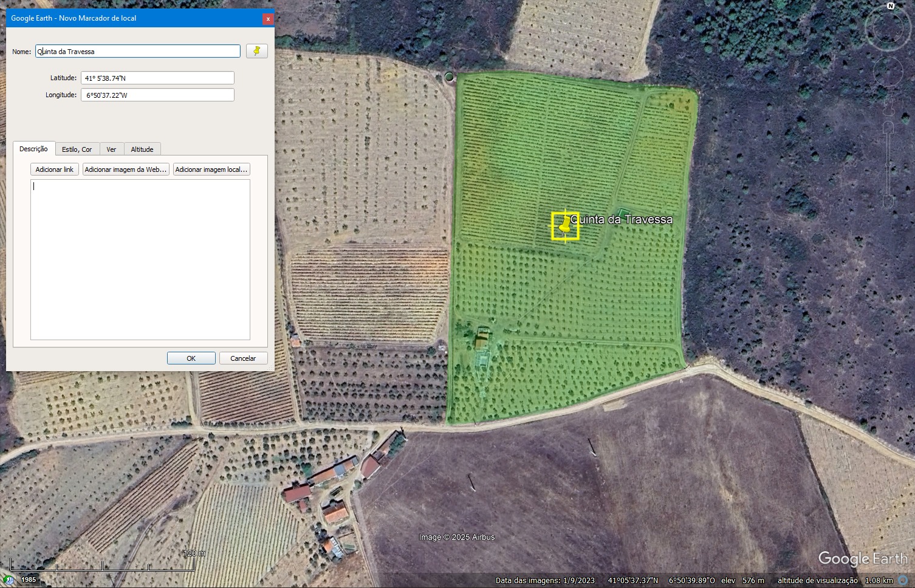Click the Adicionar link button
This screenshot has height=588, width=915.
tap(55, 169)
